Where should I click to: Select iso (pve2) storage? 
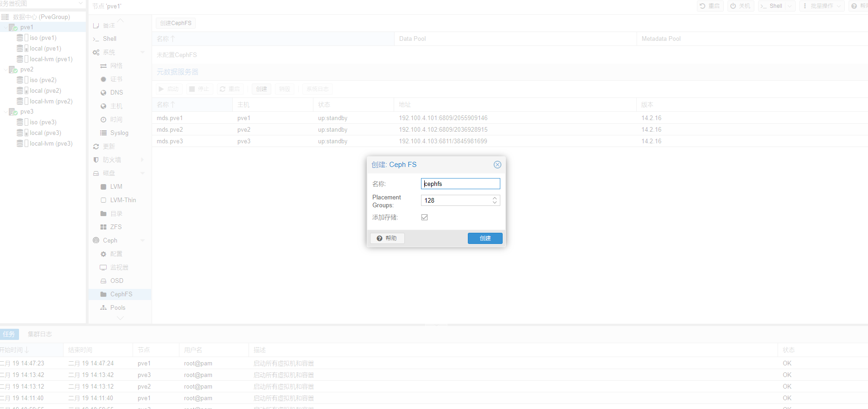click(x=43, y=80)
